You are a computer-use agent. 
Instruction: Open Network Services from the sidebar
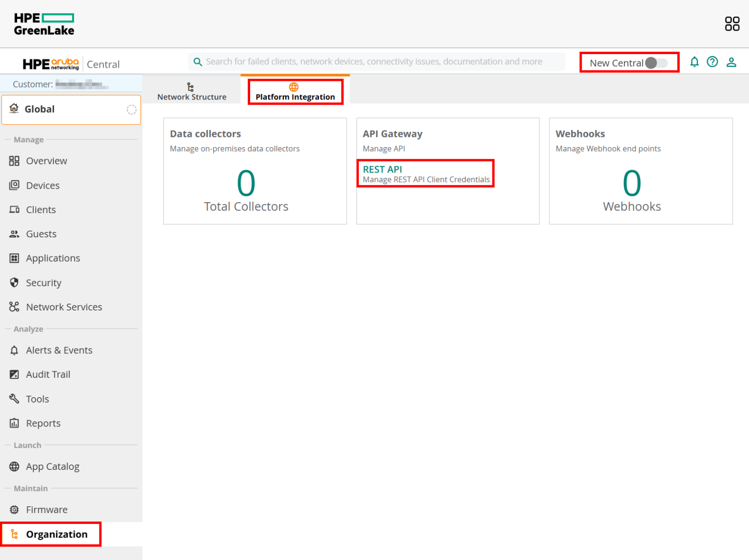point(64,307)
